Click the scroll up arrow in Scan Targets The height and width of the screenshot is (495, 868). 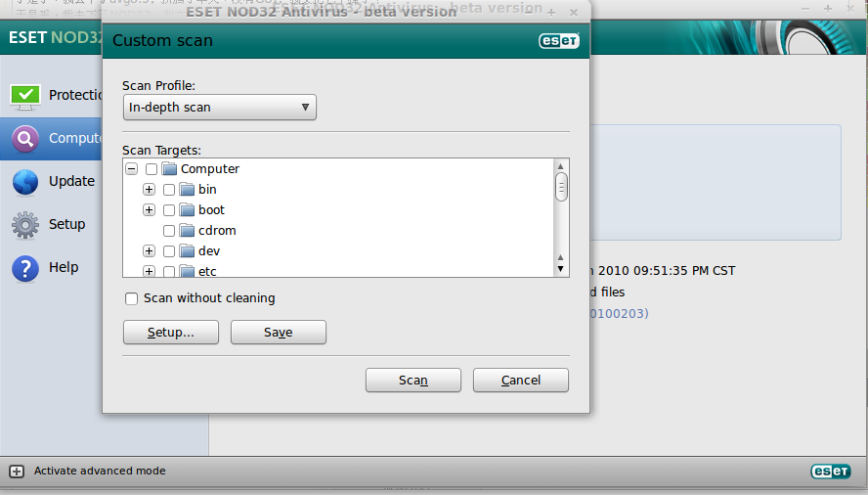pos(561,165)
